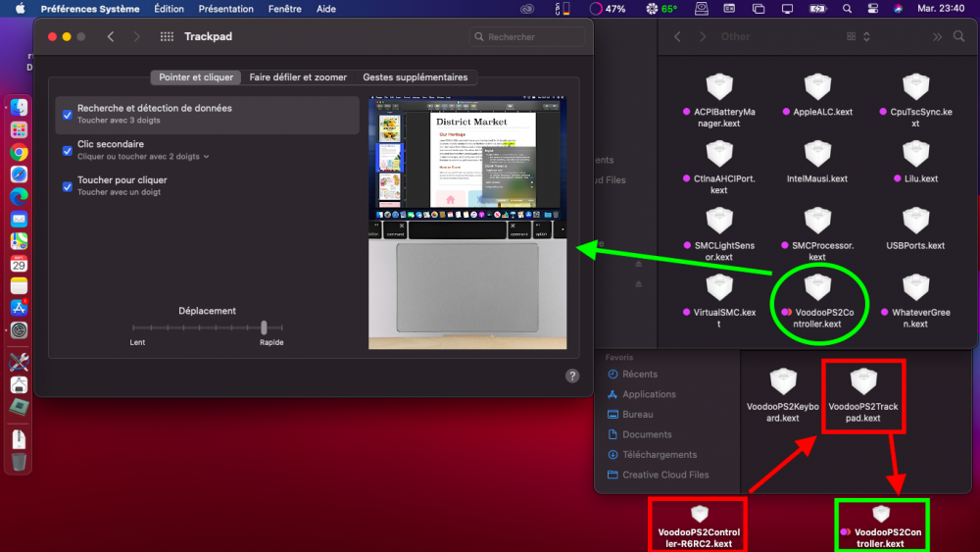The width and height of the screenshot is (980, 552).
Task: Click the trackpad gesture preview video
Action: (467, 222)
